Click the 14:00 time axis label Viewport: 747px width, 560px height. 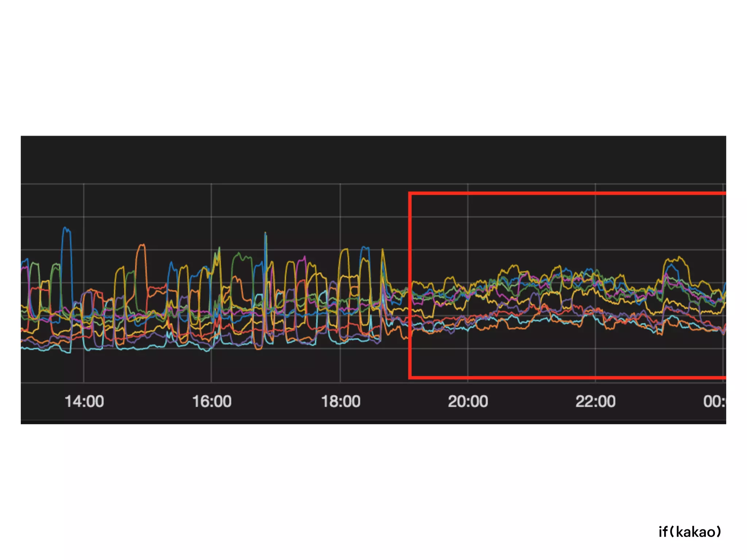pyautogui.click(x=84, y=401)
